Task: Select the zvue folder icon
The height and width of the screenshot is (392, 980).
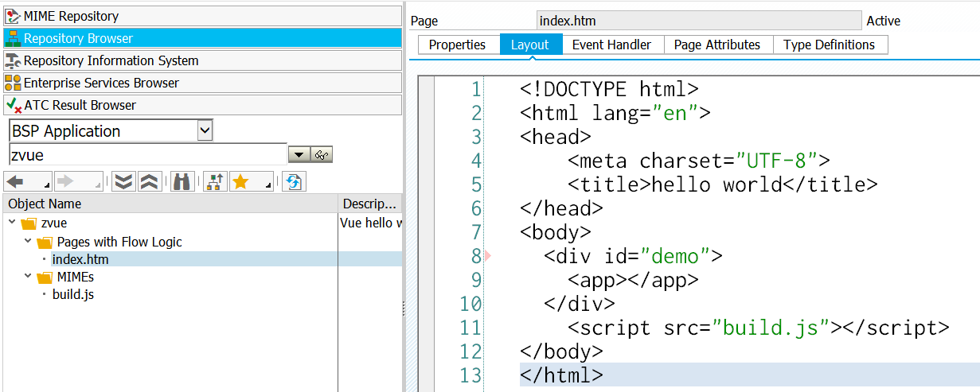Action: (x=29, y=223)
